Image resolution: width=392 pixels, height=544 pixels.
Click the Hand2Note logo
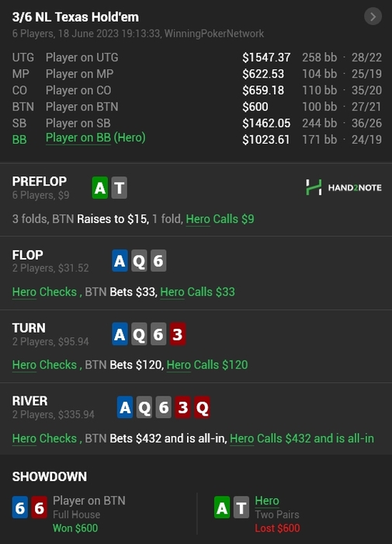click(x=343, y=187)
